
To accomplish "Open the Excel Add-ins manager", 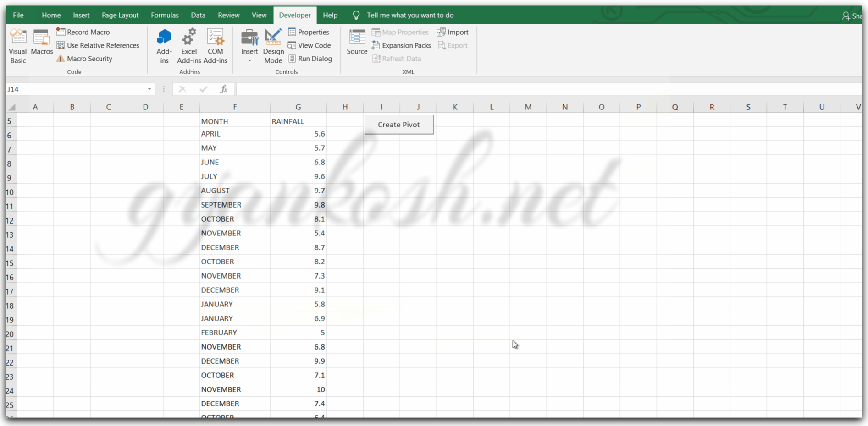I will pyautogui.click(x=189, y=46).
